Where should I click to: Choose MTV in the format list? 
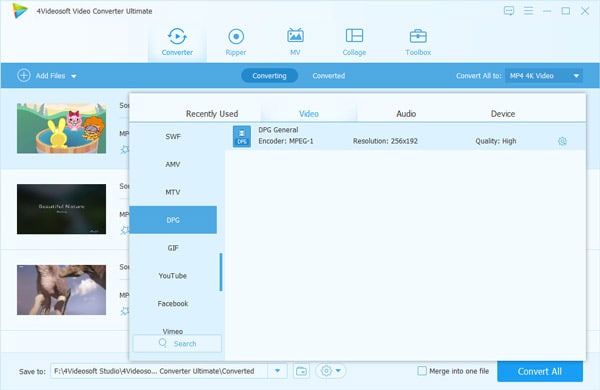[x=173, y=192]
